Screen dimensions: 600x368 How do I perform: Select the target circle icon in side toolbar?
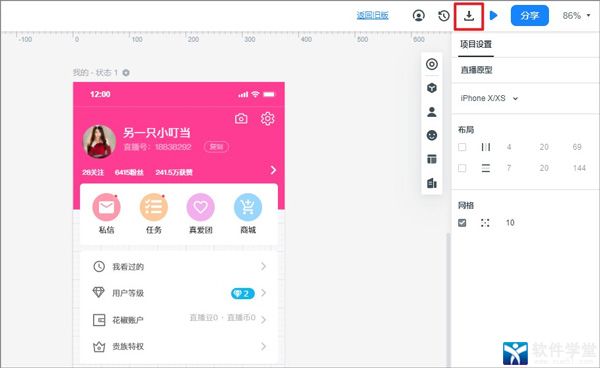tap(432, 64)
